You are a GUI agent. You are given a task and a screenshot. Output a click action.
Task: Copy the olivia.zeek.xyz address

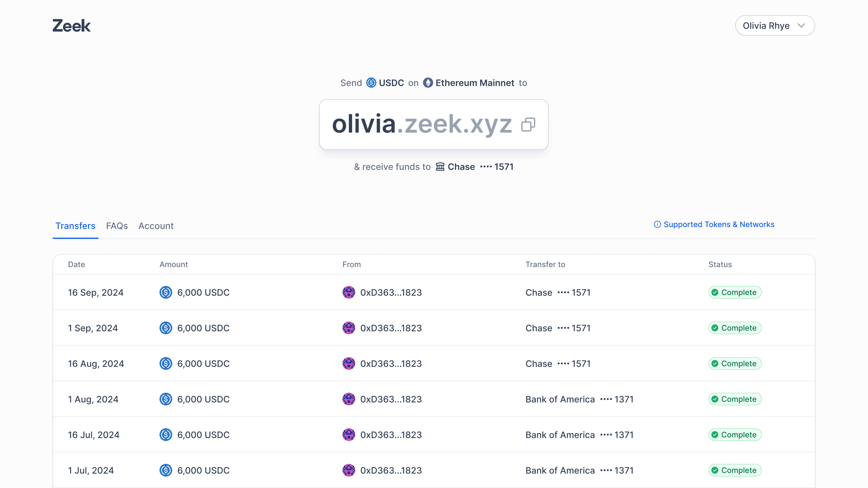[x=528, y=124]
